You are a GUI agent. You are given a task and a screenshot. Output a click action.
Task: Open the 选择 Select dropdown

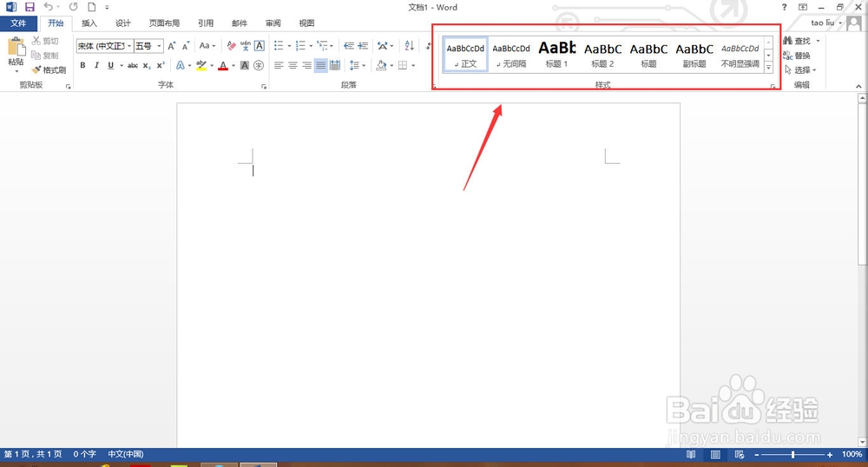801,69
